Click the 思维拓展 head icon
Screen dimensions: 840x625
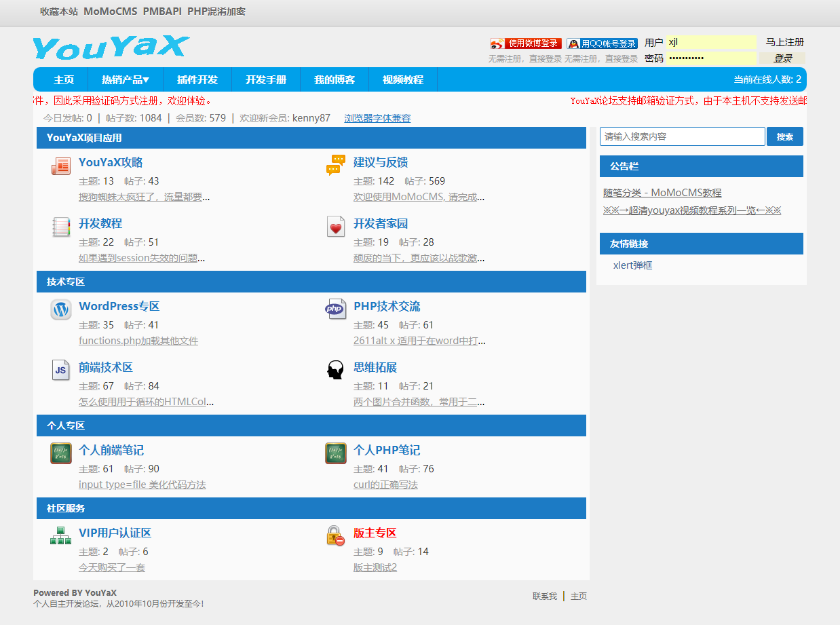click(335, 371)
